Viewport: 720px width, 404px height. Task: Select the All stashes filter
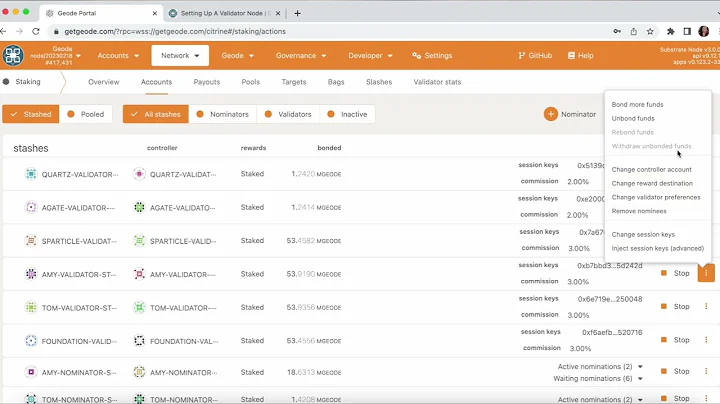coord(156,114)
